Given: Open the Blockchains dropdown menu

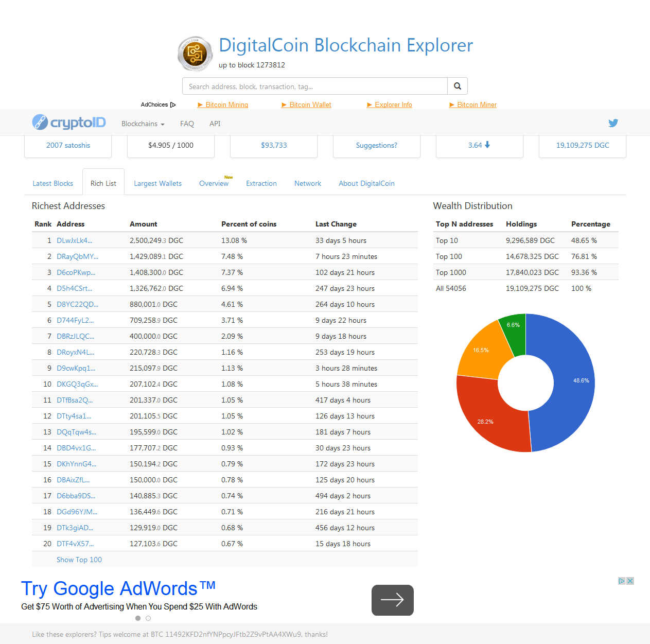Looking at the screenshot, I should (x=143, y=124).
